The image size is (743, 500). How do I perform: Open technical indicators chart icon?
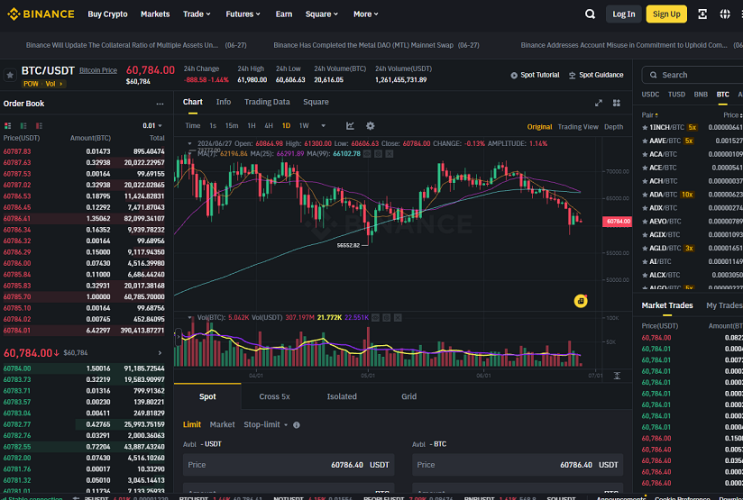coord(350,126)
